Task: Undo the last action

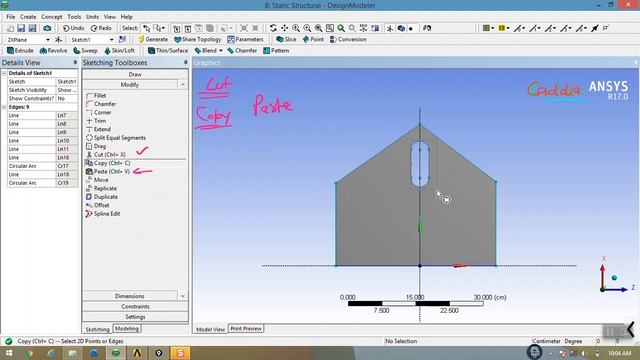Action: point(73,28)
